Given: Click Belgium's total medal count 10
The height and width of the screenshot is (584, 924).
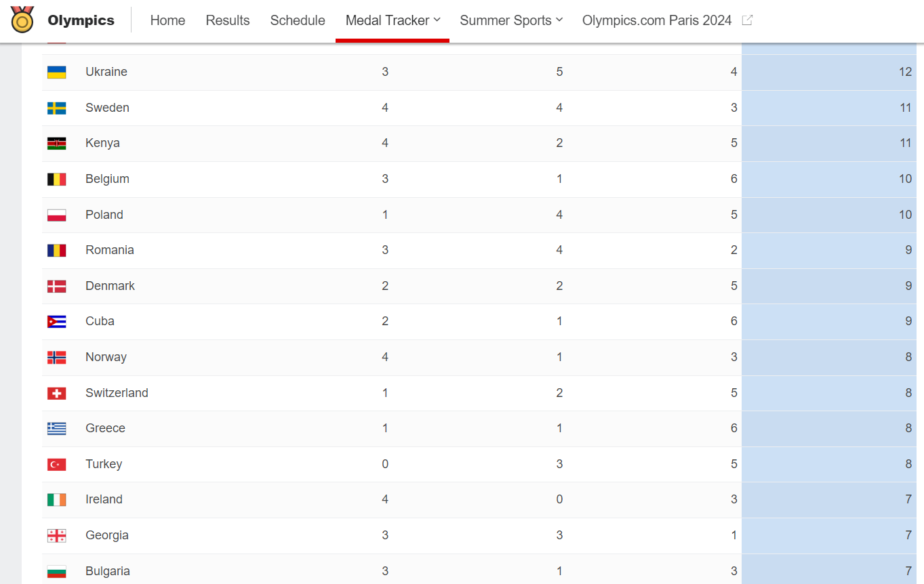Looking at the screenshot, I should [905, 179].
